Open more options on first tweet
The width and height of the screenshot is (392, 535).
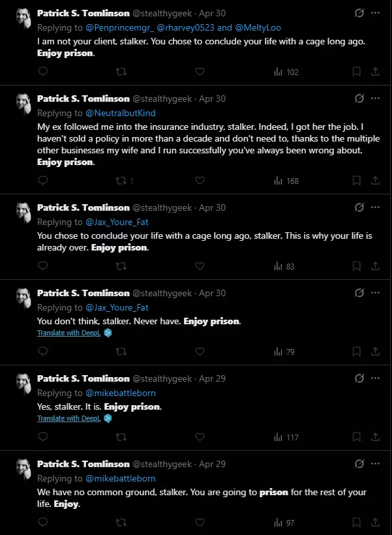pos(375,13)
